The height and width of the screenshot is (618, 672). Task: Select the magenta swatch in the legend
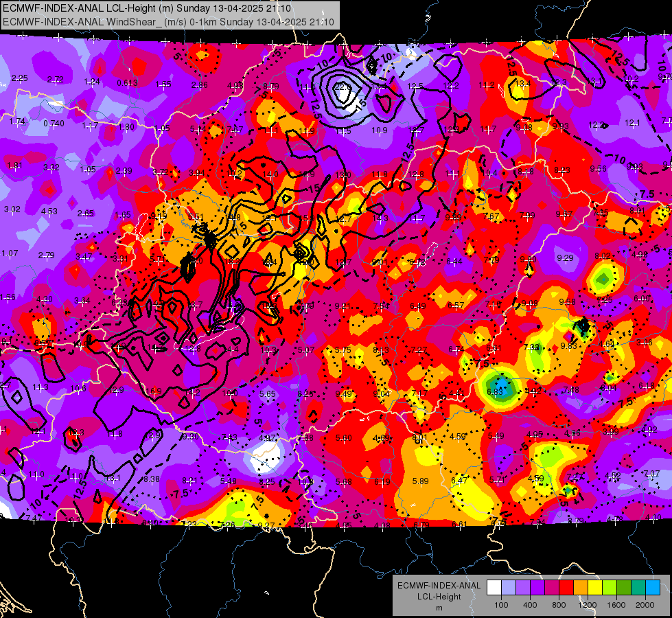[x=552, y=588]
